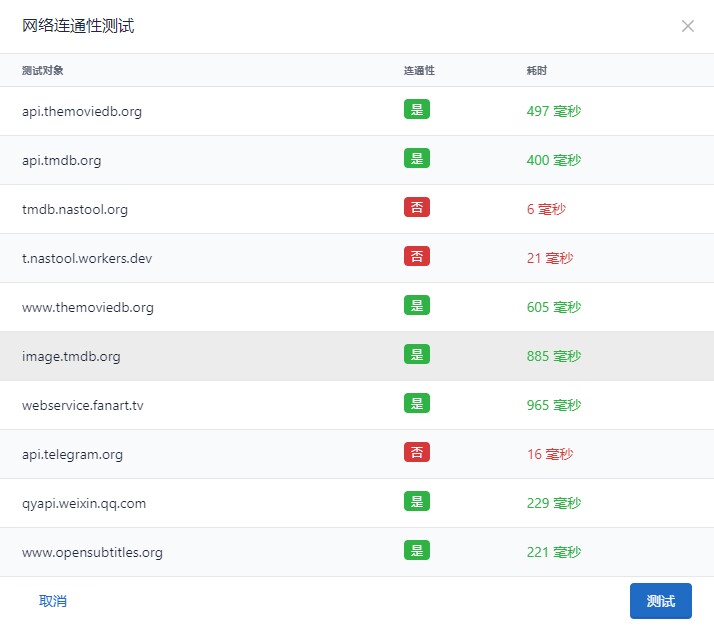Select the t.nastool.workers.dev host name
The width and height of the screenshot is (714, 635).
(87, 258)
